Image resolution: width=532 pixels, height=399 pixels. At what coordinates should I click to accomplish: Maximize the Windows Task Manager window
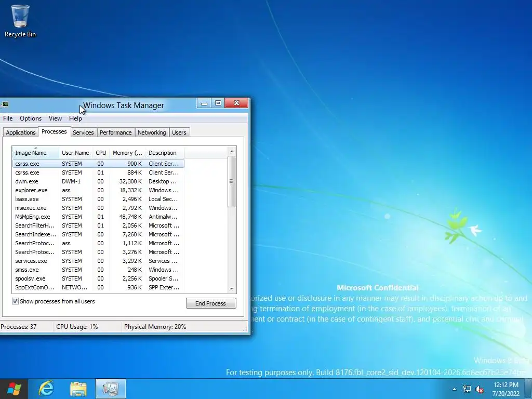pyautogui.click(x=218, y=103)
